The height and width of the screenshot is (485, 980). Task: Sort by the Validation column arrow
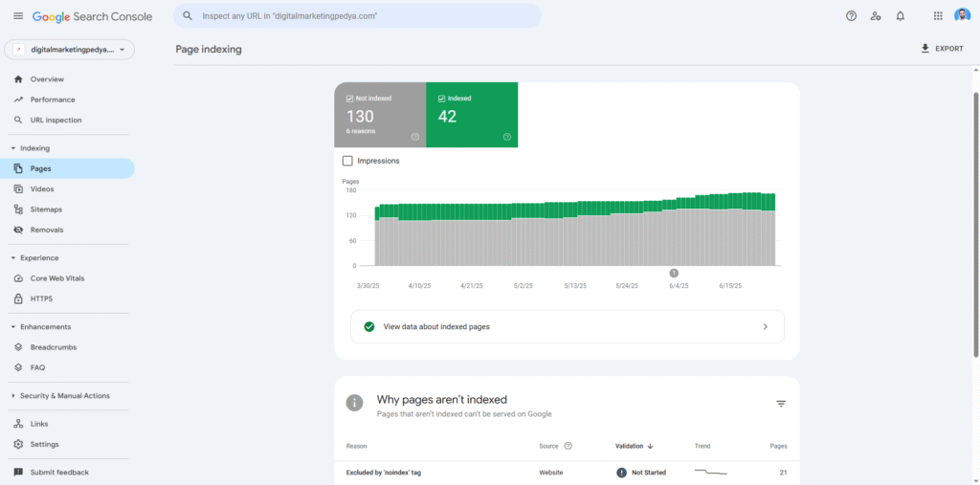[x=650, y=446]
